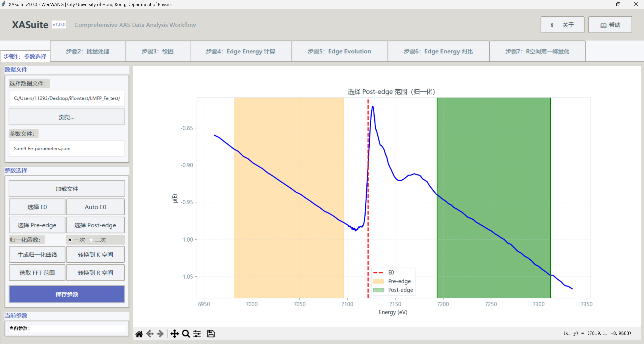Go to 步骤7：R空间第一峰量化 tab
The image size is (644, 344).
point(537,51)
